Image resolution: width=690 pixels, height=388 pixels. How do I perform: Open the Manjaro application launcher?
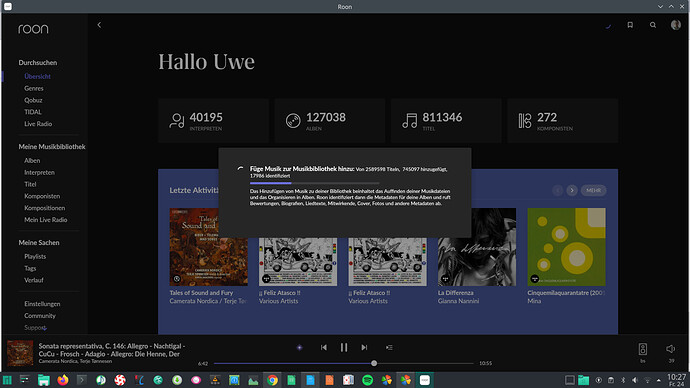tap(7, 380)
